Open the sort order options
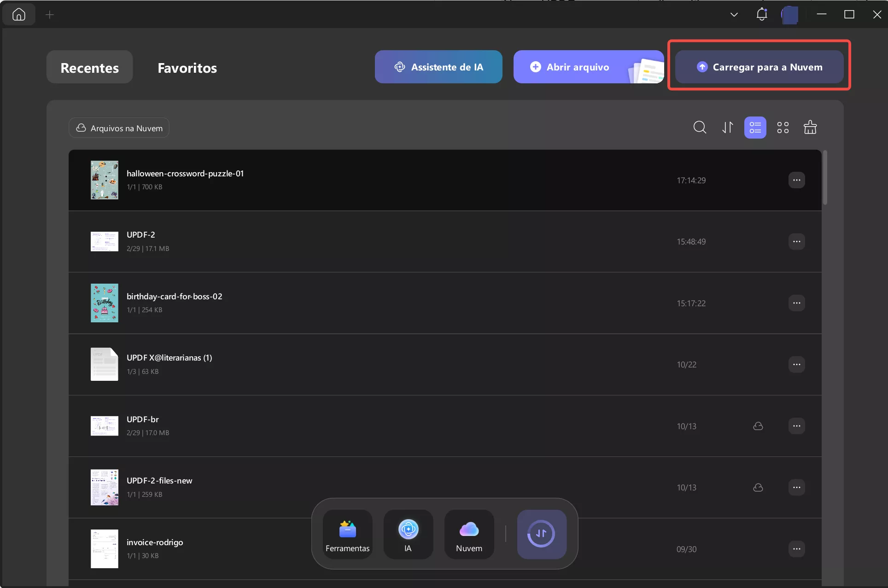Screen dimensions: 888x588 point(727,127)
